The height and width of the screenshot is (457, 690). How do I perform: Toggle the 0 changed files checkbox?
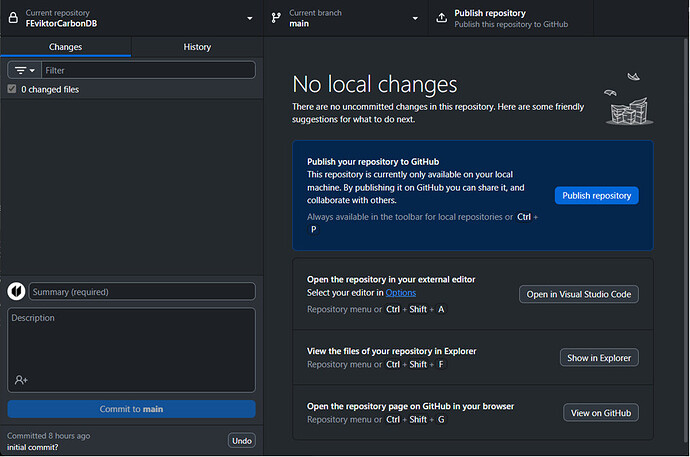point(12,89)
